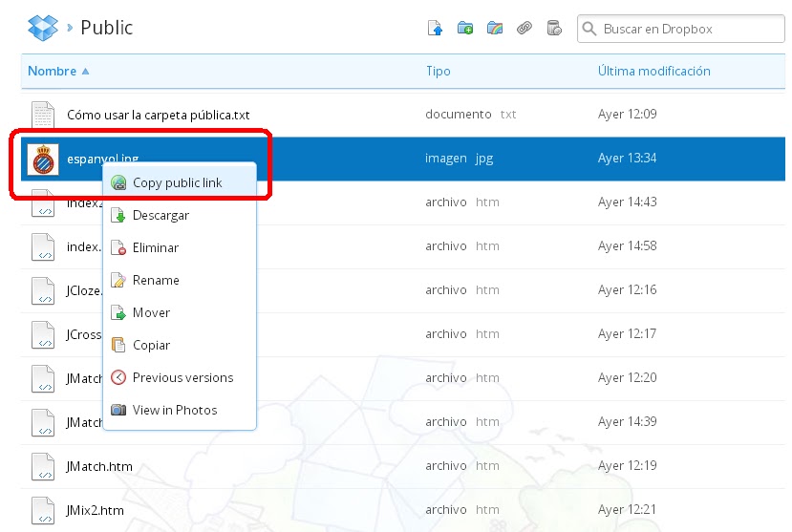This screenshot has width=792, height=532.
Task: Click the Nombre sort arrow
Action: [85, 72]
